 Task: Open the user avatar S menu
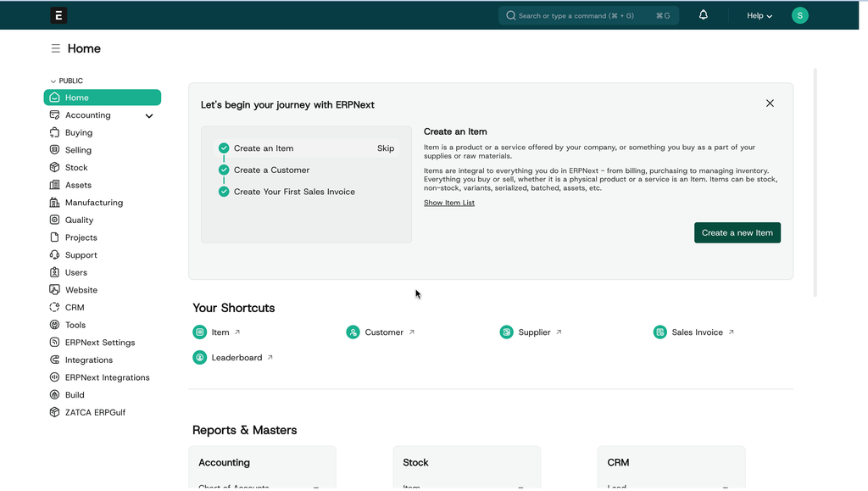click(x=800, y=15)
